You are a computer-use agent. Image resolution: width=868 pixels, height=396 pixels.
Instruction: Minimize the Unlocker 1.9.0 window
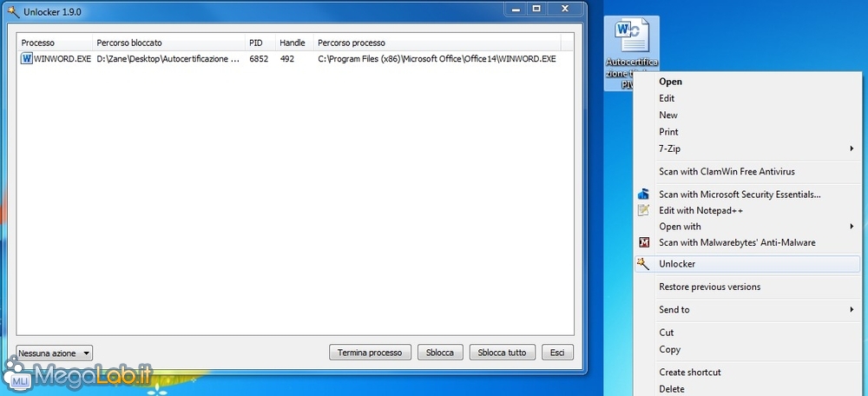pyautogui.click(x=516, y=9)
